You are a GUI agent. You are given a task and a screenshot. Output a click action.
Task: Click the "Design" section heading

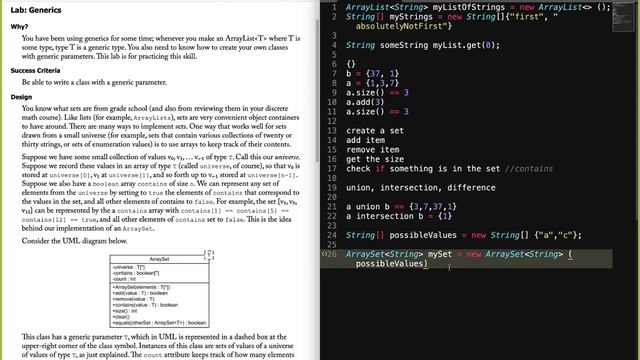point(21,97)
